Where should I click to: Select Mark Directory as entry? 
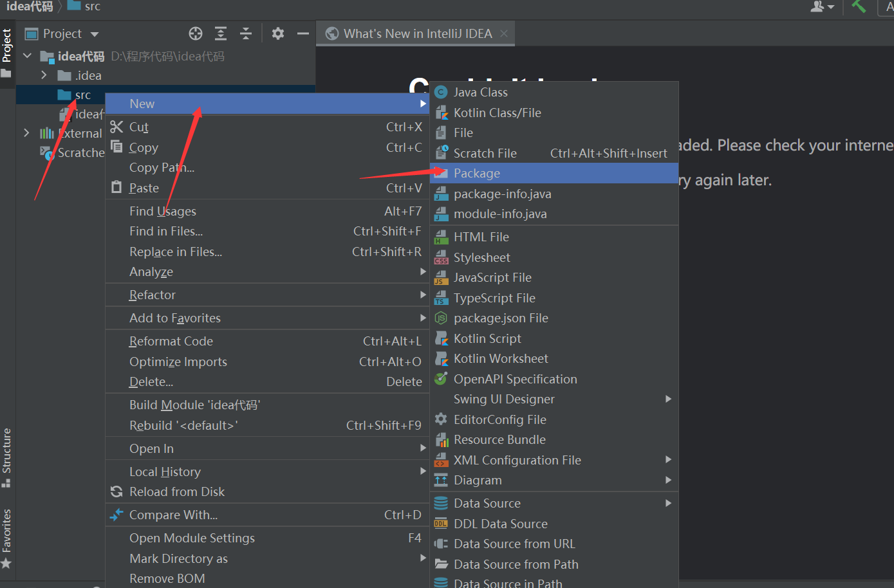point(267,558)
